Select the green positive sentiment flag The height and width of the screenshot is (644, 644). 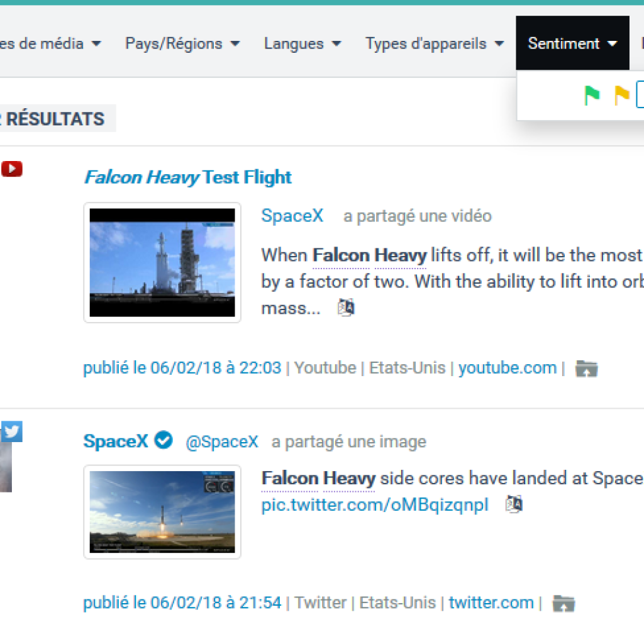(592, 95)
